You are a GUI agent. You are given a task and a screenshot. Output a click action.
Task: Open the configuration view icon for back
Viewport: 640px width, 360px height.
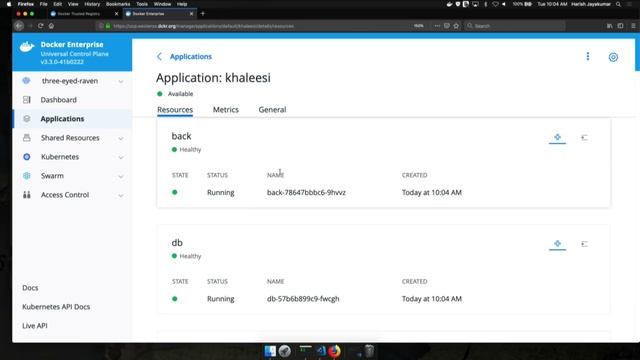click(584, 138)
